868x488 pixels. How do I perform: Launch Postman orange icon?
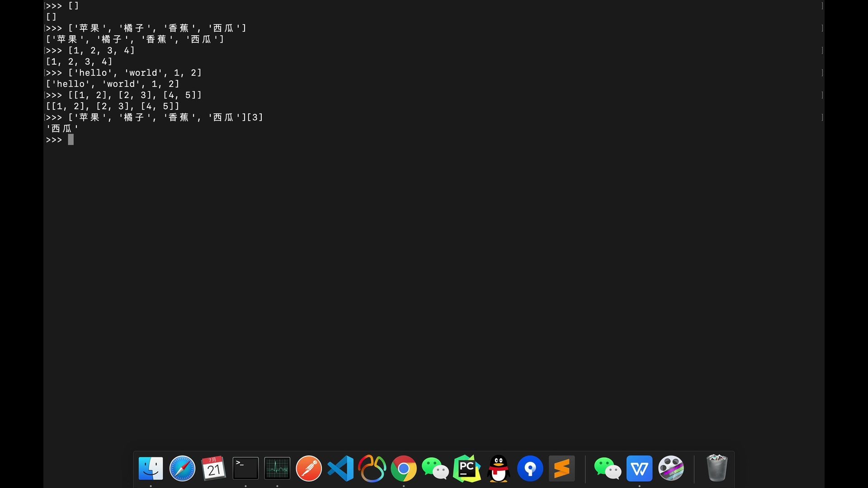(309, 469)
